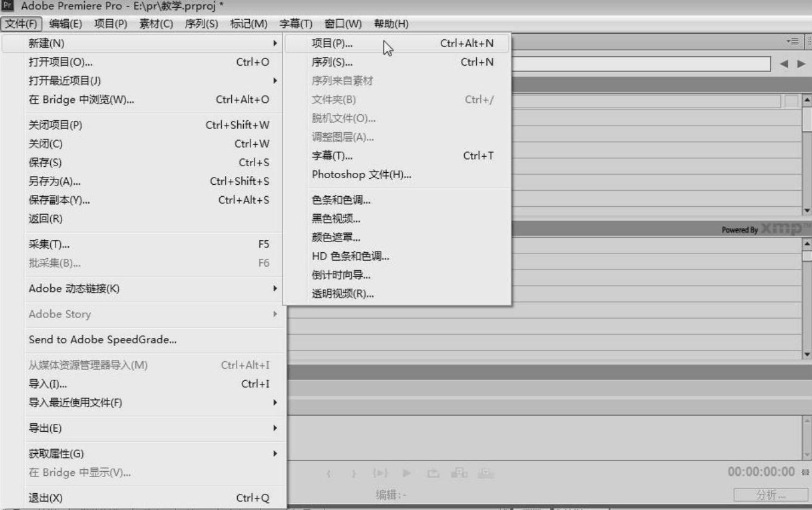Choose Photoshop 文件(H)... submenu entry
Image resolution: width=812 pixels, height=510 pixels.
[x=397, y=175]
